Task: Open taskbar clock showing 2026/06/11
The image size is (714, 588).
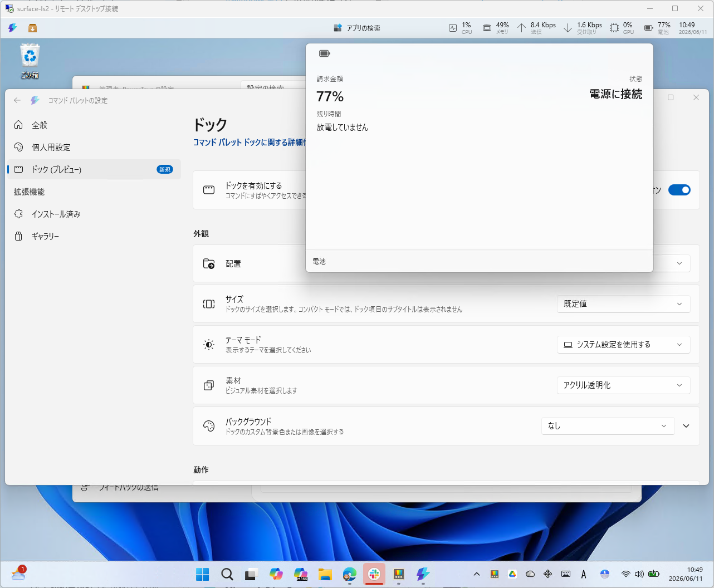Action: 686,574
